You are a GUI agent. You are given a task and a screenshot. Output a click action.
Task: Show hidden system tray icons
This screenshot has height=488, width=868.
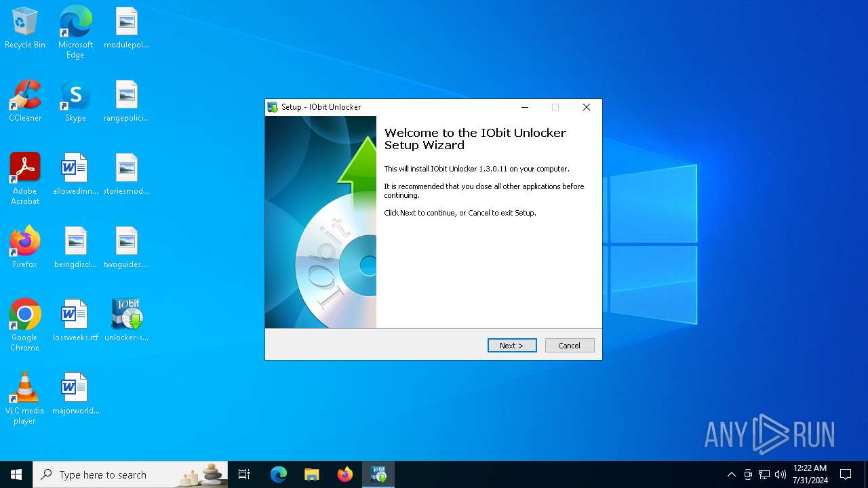[731, 474]
